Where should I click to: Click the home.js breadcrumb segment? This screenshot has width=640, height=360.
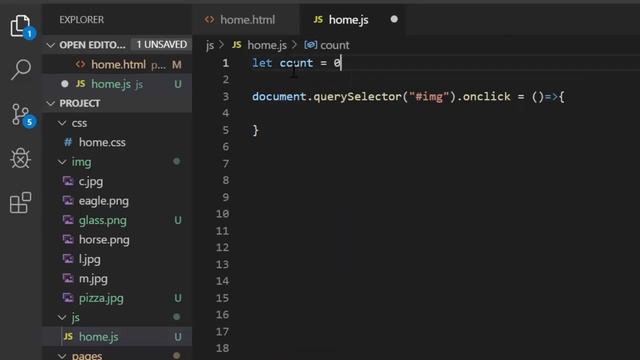267,45
